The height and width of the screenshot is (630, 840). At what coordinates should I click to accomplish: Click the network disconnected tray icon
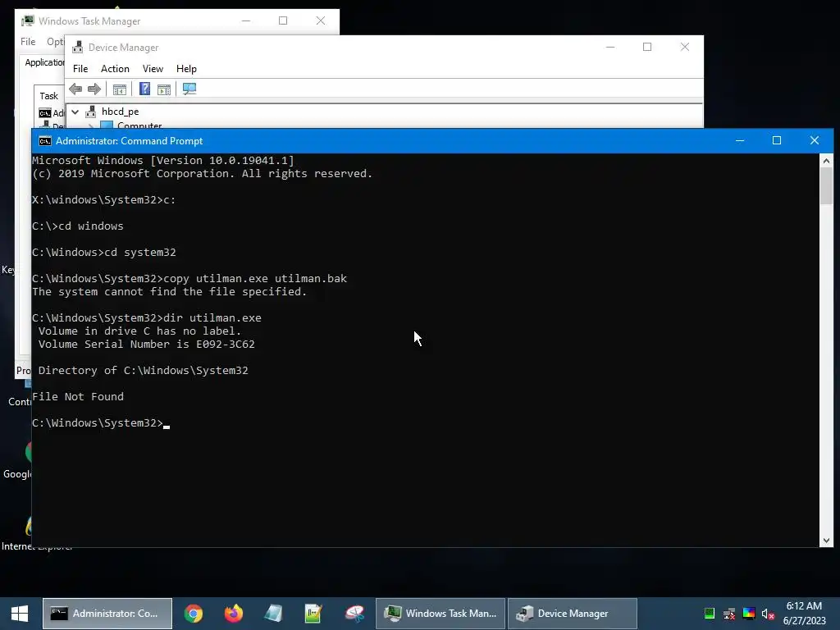[729, 614]
